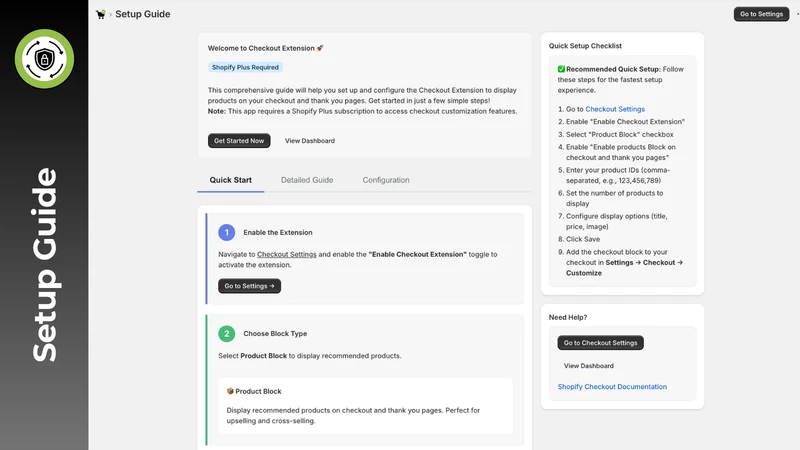
Task: Click the Enable the Extension step heading
Action: (x=278, y=233)
